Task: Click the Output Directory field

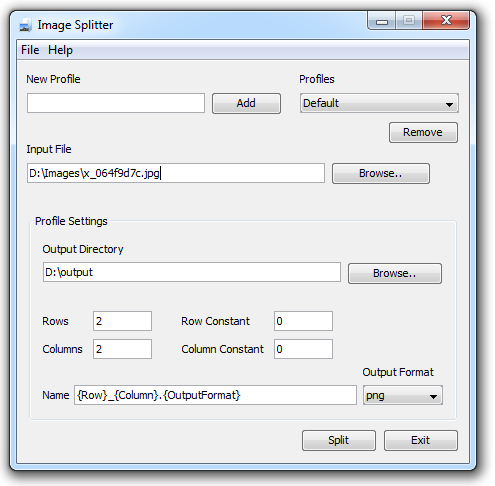Action: click(x=192, y=272)
